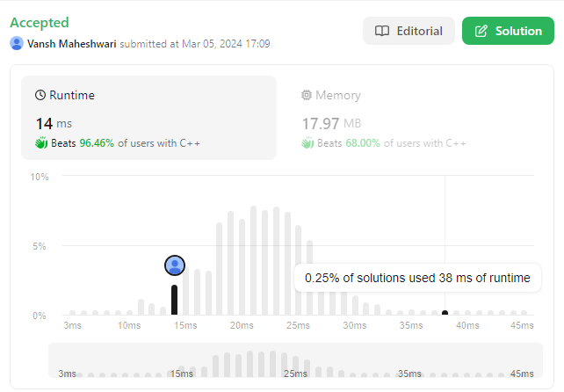Click the black 14 ms bar in chart
The image size is (564, 392).
[x=175, y=300]
